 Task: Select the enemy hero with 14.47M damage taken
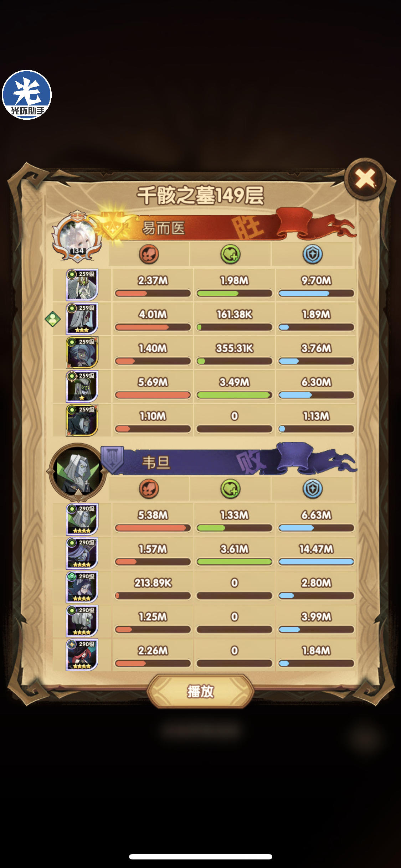pos(82,553)
